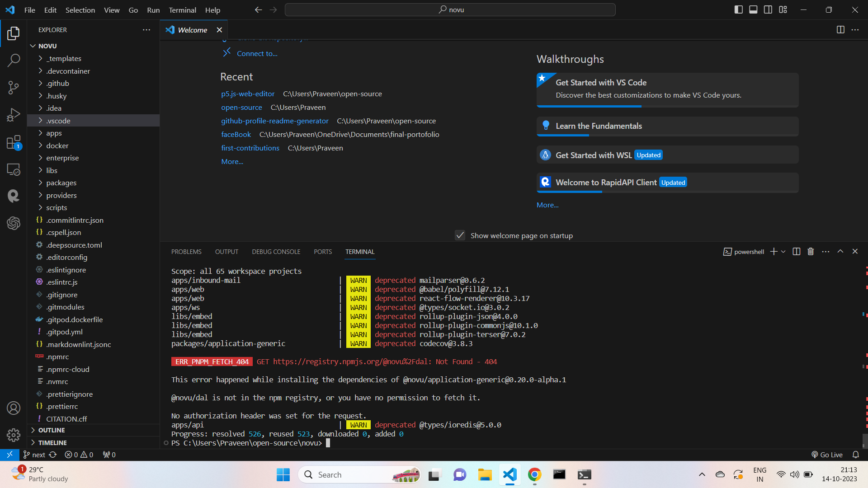
Task: Open the Extensions view with badge
Action: [x=14, y=142]
